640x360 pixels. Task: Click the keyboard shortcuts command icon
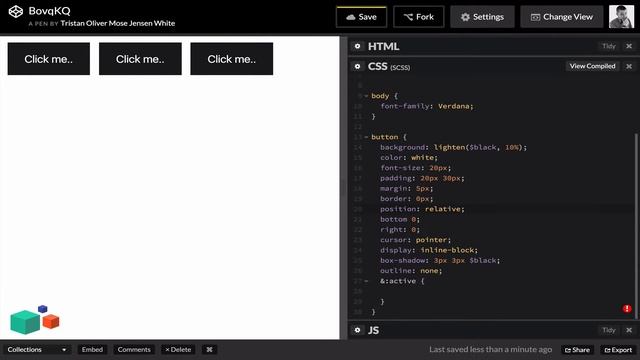tap(209, 349)
